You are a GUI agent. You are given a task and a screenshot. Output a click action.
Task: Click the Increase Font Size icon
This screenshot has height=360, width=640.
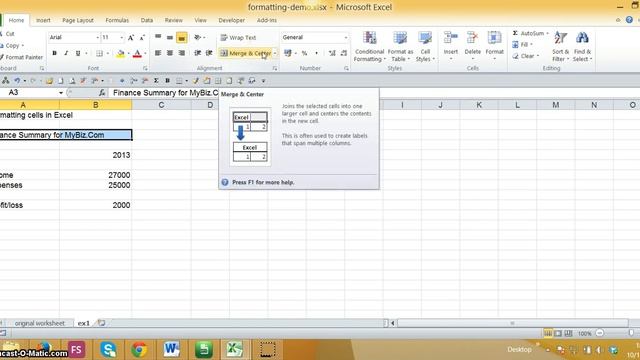tap(131, 38)
